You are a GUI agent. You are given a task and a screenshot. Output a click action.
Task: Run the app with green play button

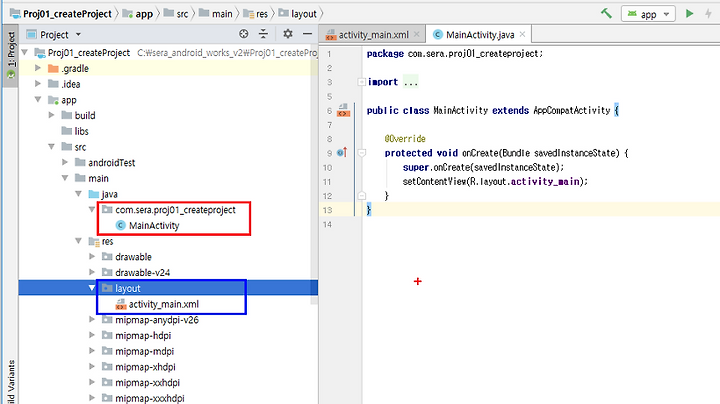[x=689, y=13]
